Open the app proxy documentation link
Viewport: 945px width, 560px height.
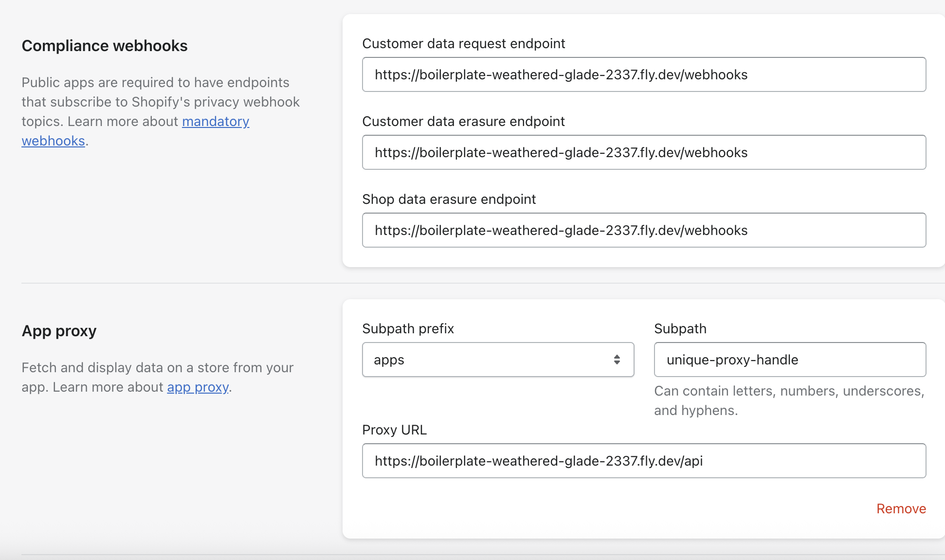pyautogui.click(x=198, y=387)
